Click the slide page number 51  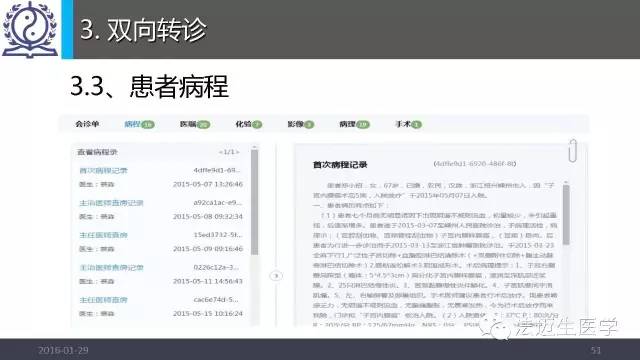tap(596, 350)
